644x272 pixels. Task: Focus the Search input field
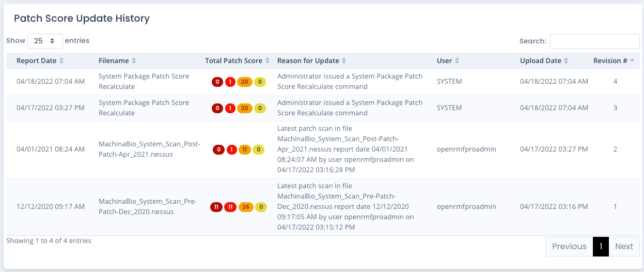tap(594, 41)
